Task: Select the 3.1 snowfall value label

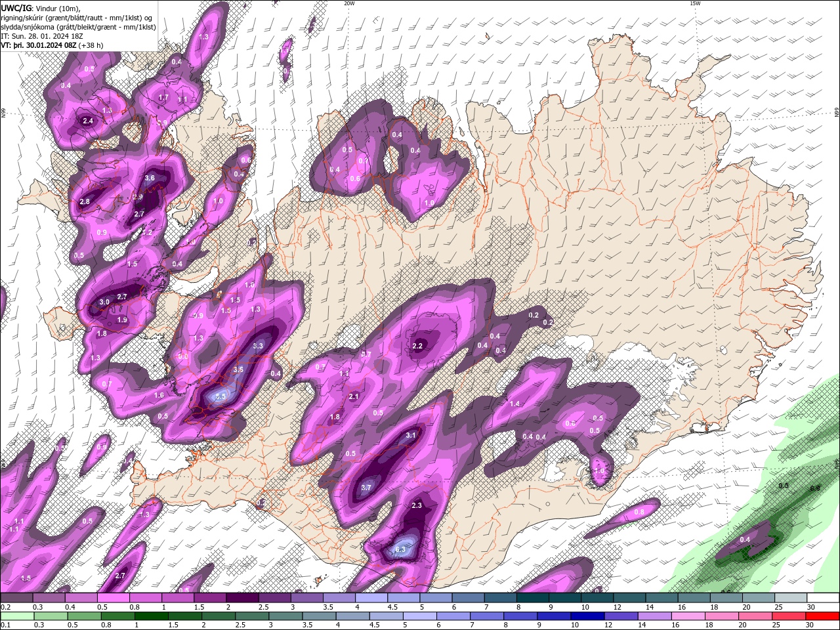Action: click(x=411, y=435)
